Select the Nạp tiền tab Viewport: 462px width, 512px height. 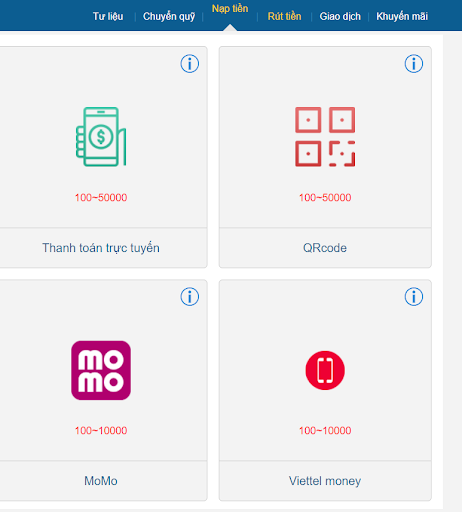(230, 9)
